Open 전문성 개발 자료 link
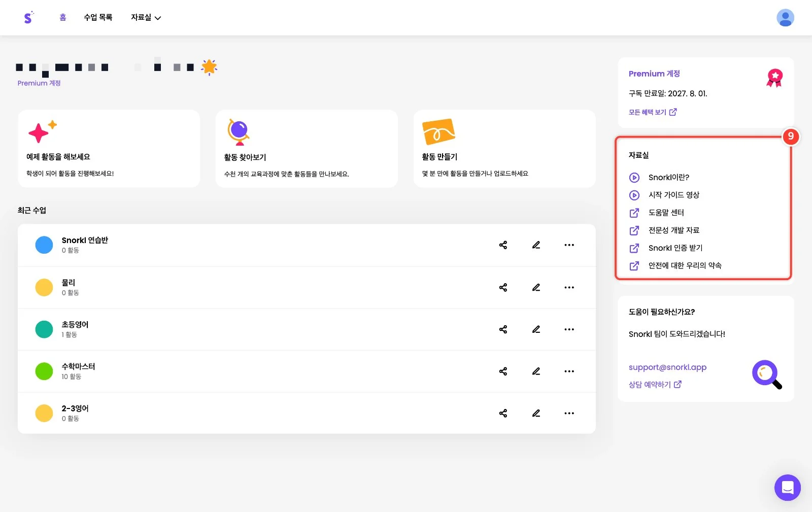The width and height of the screenshot is (812, 512). point(664,230)
